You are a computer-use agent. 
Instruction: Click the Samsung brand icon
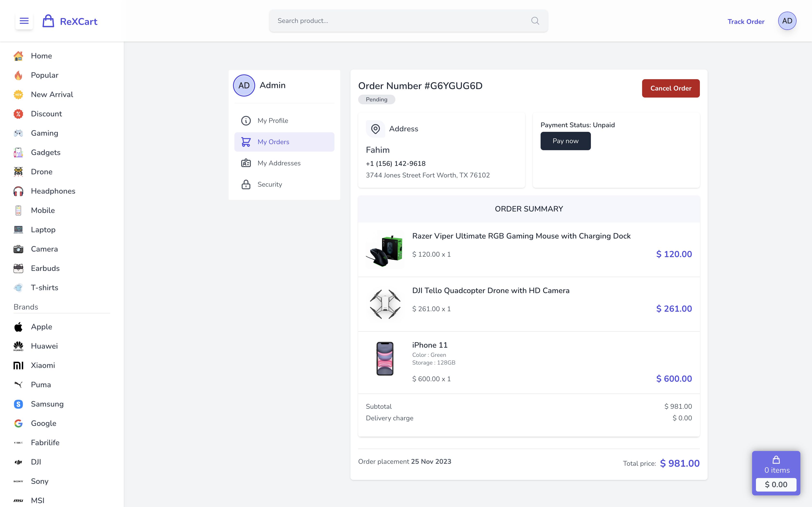(x=18, y=404)
